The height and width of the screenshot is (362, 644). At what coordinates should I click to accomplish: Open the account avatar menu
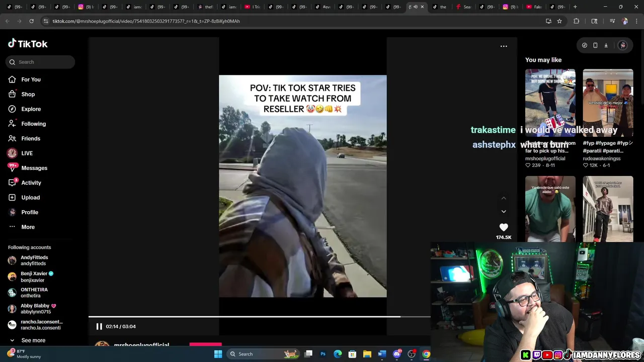click(623, 45)
